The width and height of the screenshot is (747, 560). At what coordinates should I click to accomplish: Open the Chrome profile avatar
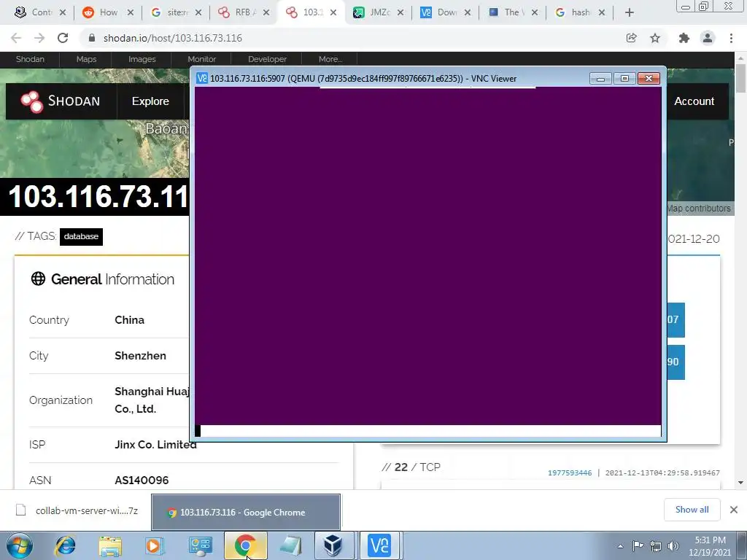click(708, 38)
